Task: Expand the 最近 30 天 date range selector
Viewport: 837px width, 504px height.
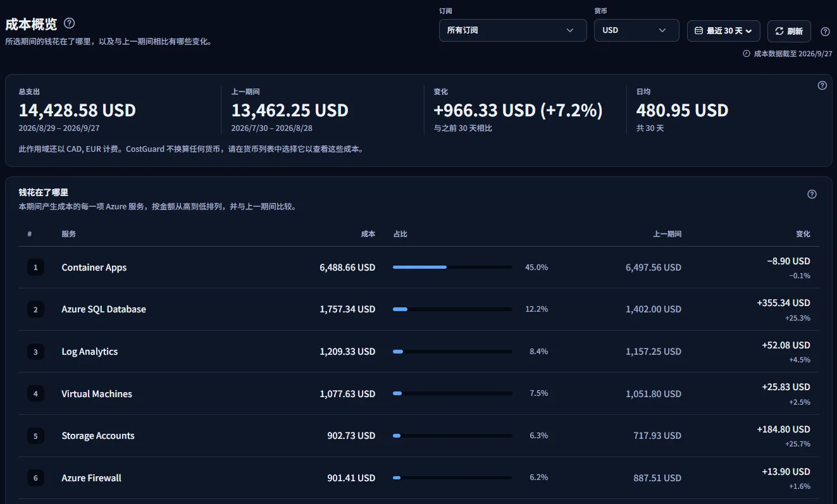Action: 724,31
